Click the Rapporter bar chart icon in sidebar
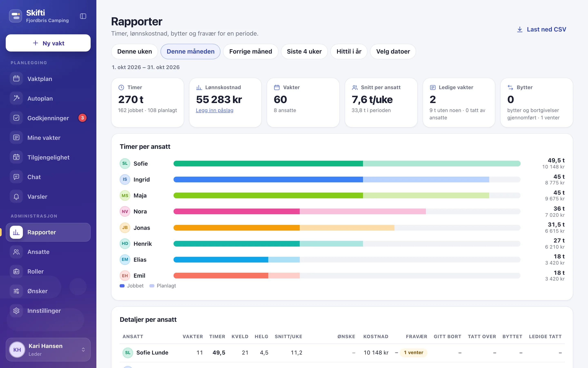Viewport: 588px width, 368px height. (x=16, y=232)
